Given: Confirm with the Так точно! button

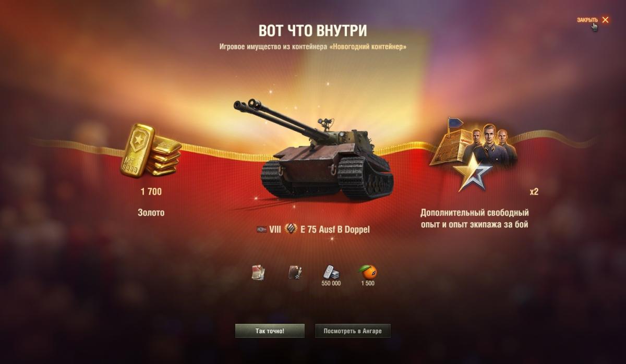Looking at the screenshot, I should [x=270, y=331].
